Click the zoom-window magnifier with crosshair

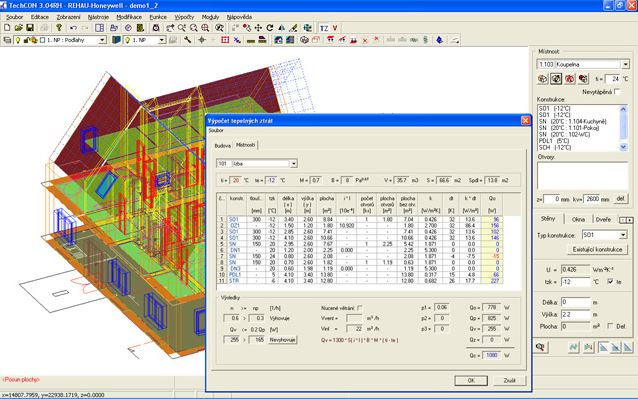coord(205,28)
